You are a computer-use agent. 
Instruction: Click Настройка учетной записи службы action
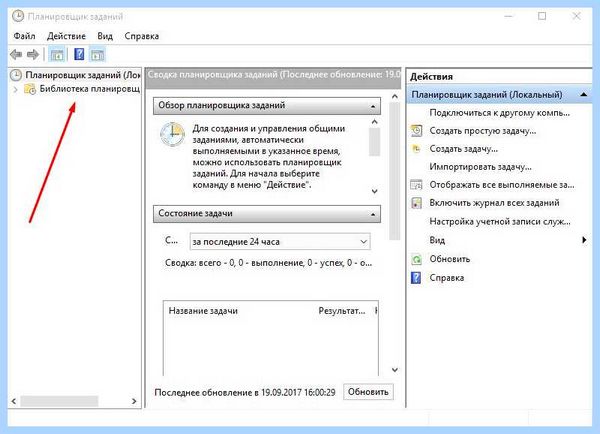pos(500,222)
